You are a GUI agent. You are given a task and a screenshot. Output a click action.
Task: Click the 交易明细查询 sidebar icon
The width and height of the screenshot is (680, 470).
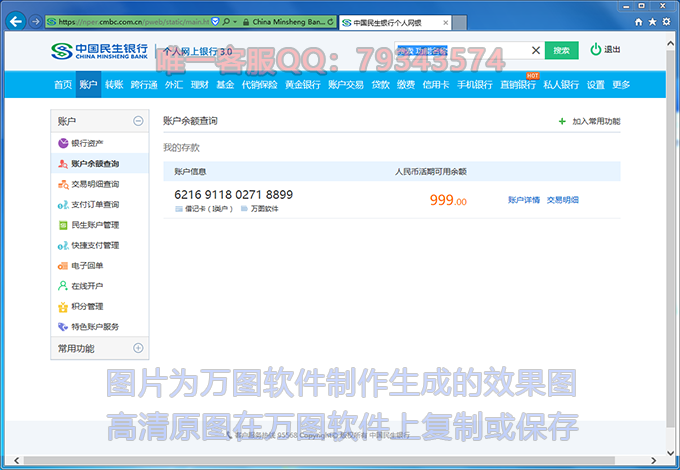tap(63, 184)
